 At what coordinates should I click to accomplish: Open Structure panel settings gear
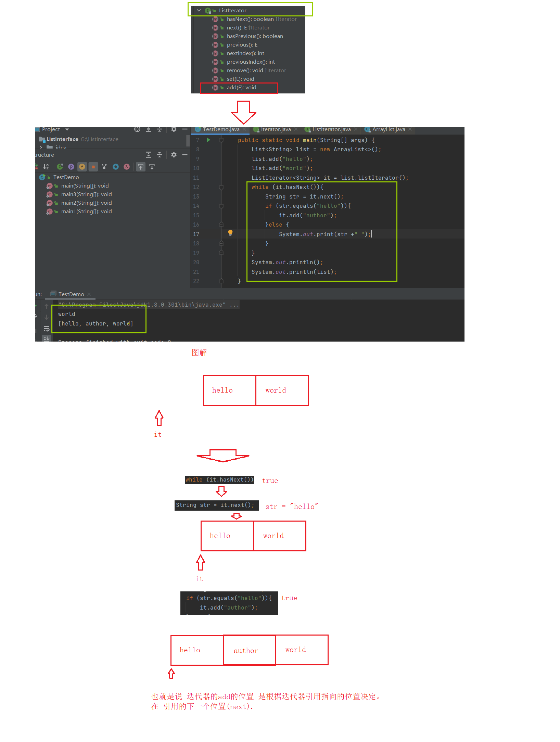(x=174, y=155)
